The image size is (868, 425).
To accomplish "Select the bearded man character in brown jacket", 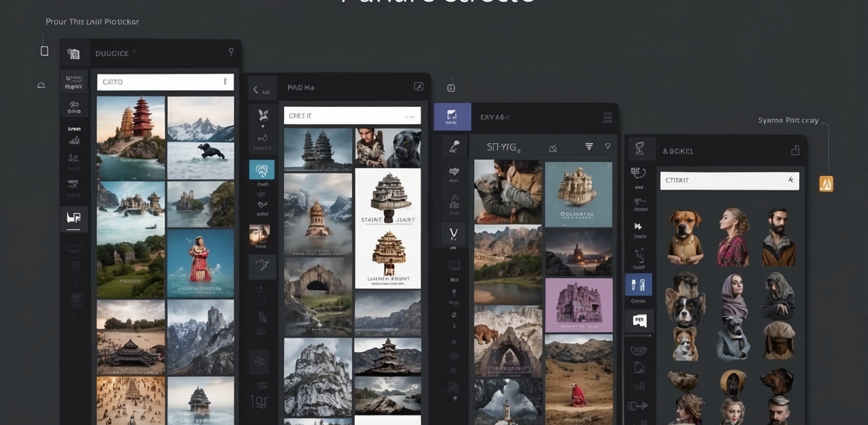I will (x=779, y=237).
